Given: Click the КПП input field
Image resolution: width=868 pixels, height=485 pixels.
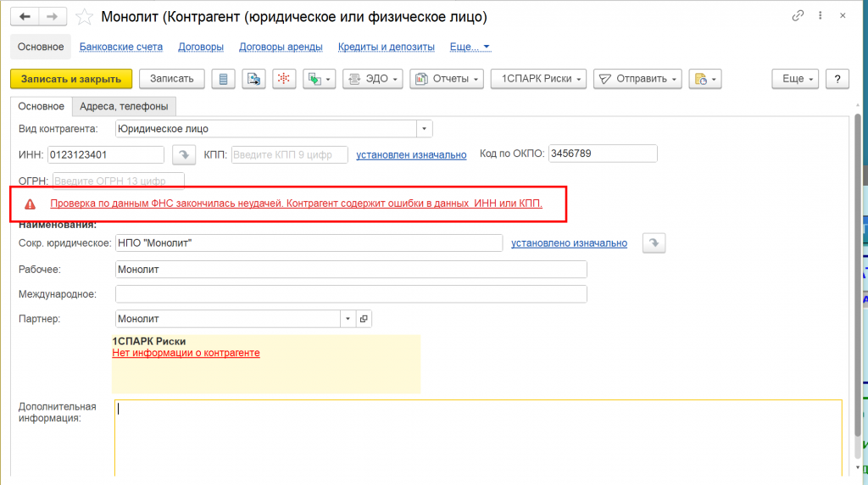Looking at the screenshot, I should [290, 155].
